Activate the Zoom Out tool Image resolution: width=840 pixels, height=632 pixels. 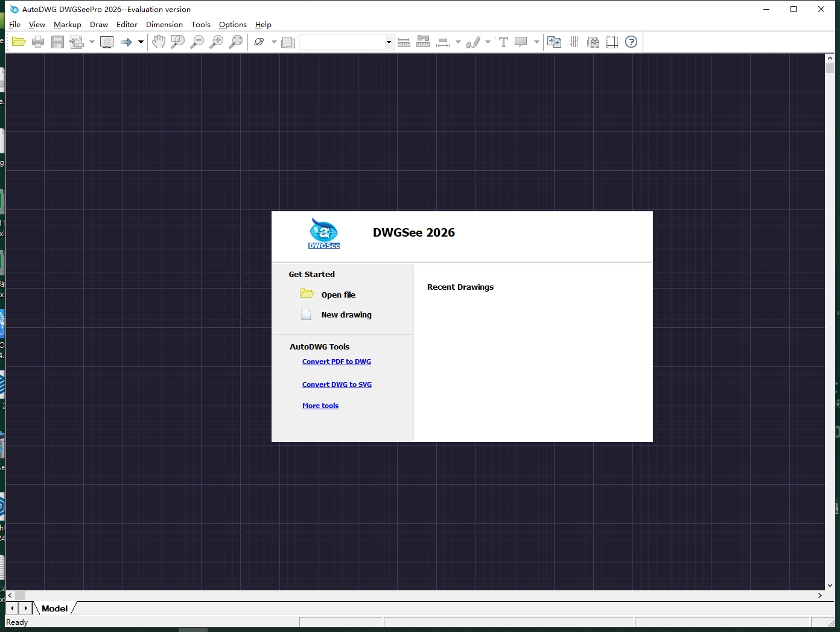[197, 42]
